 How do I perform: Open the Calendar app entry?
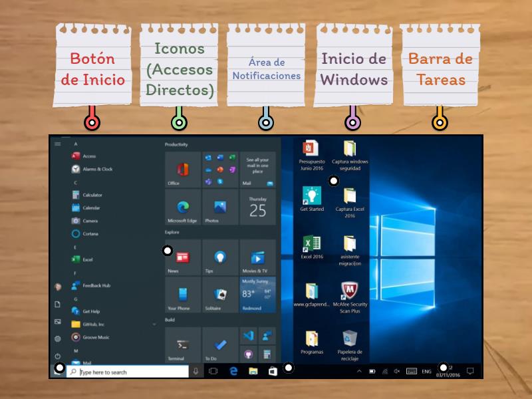tap(86, 207)
